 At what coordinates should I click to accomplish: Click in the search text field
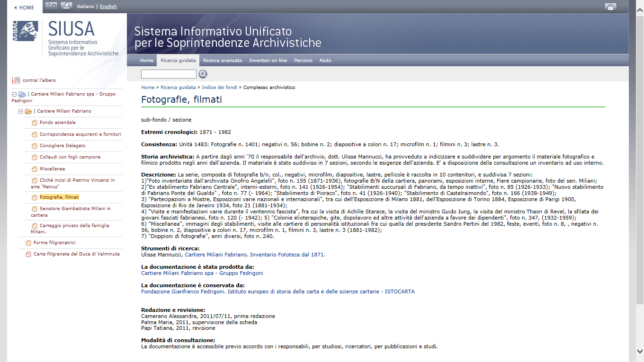click(169, 74)
